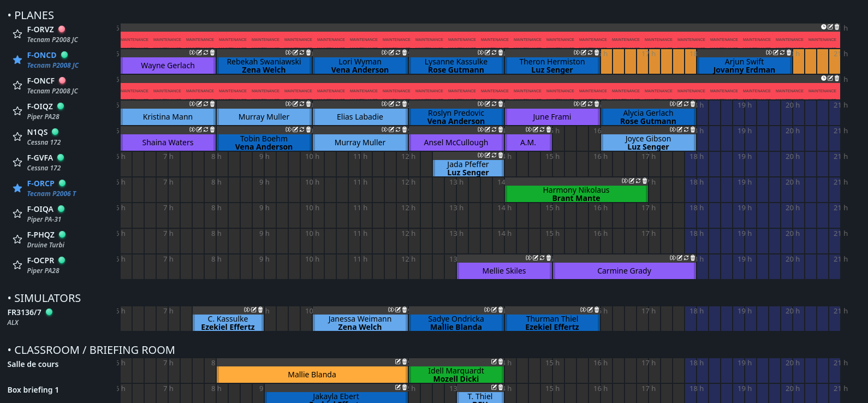Open the Janessa Weimann simulator booking
The height and width of the screenshot is (403, 868).
[x=360, y=323]
